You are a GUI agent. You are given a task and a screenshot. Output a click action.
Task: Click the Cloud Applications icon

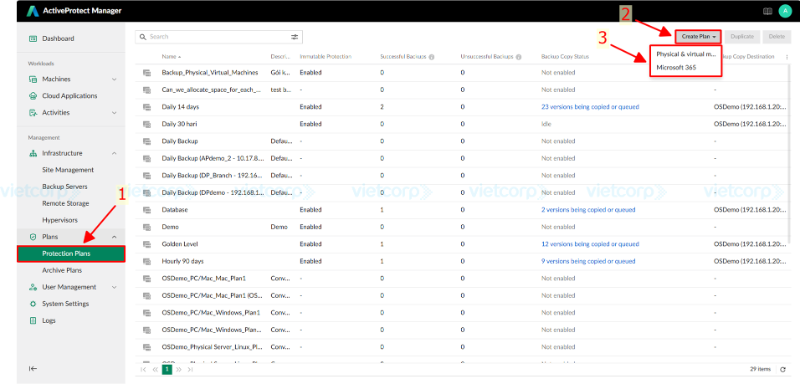[33, 96]
